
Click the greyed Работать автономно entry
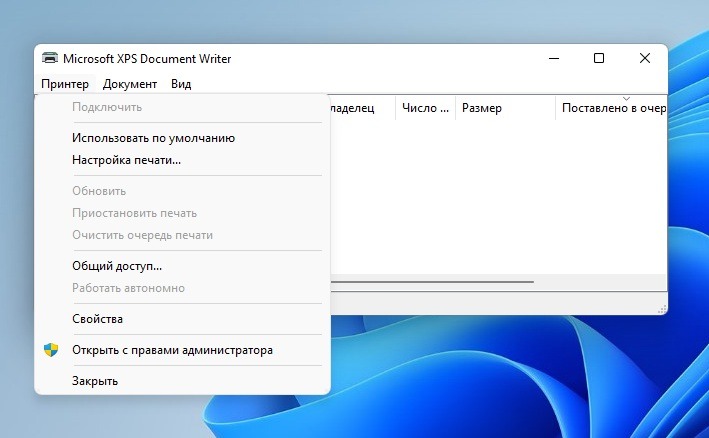(x=182, y=288)
